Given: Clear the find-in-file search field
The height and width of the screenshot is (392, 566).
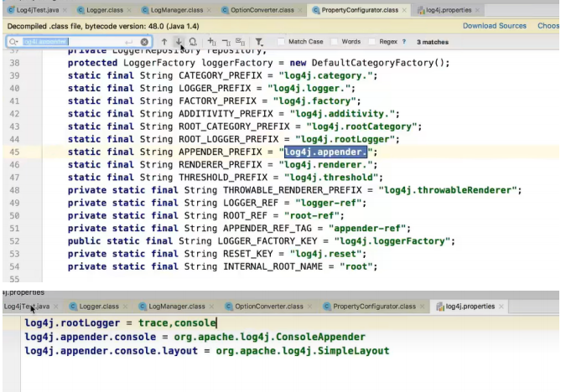Looking at the screenshot, I should point(144,42).
